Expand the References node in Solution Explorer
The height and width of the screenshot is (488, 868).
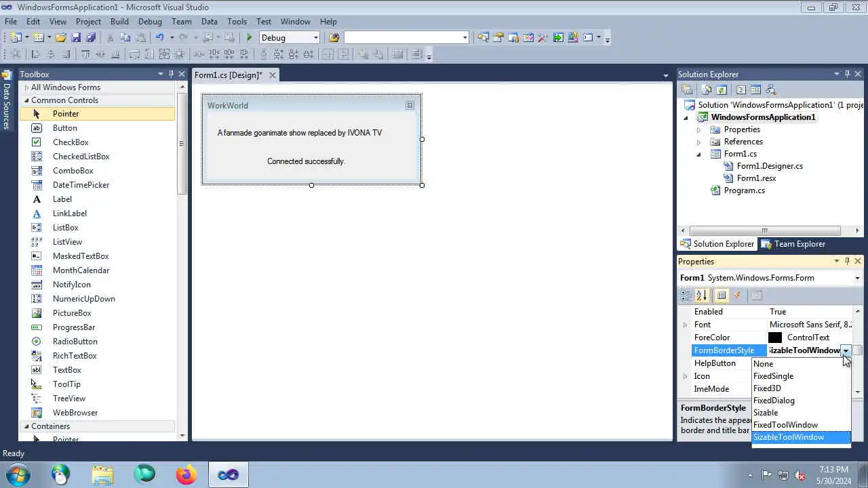click(x=698, y=142)
